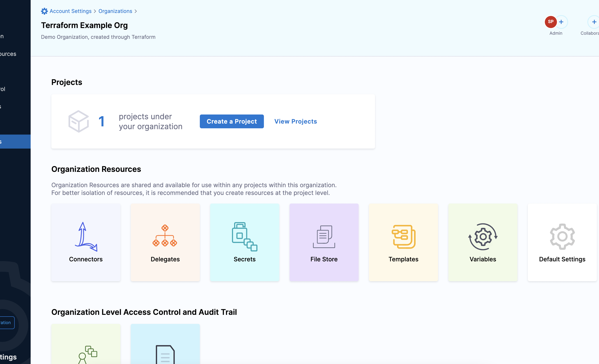Image resolution: width=599 pixels, height=364 pixels.
Task: Open the Default Settings gear icon
Action: 562,237
